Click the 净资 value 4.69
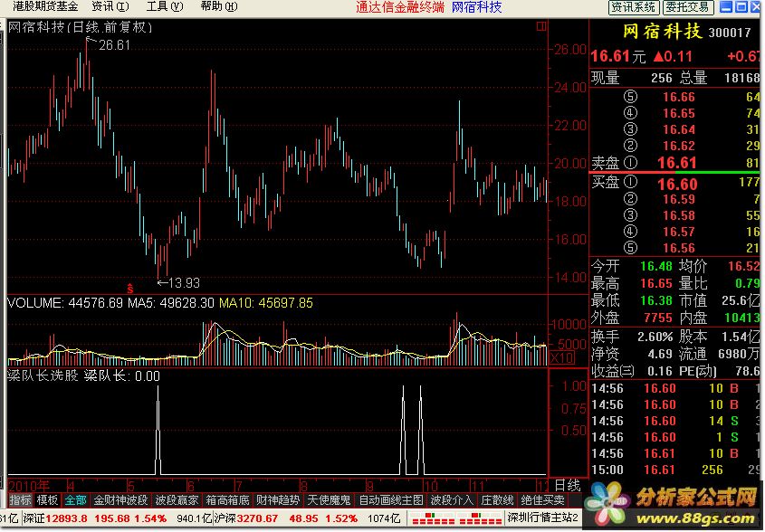The height and width of the screenshot is (532, 765). pyautogui.click(x=660, y=354)
